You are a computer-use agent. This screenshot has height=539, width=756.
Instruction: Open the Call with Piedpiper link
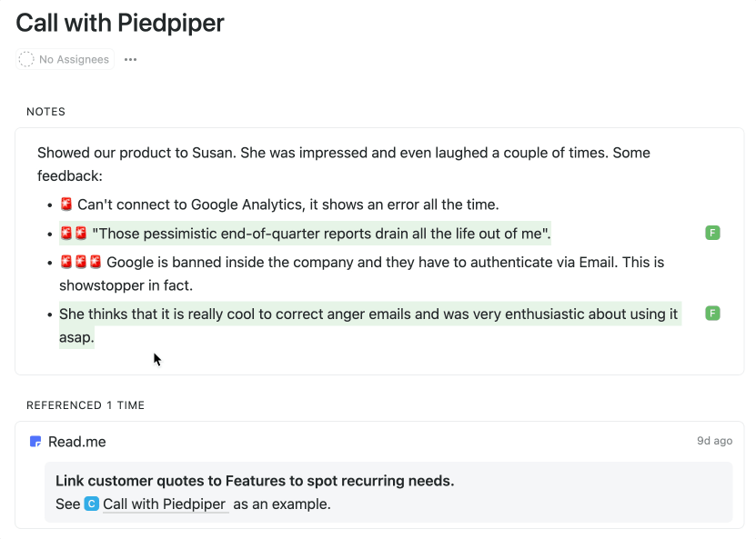pyautogui.click(x=165, y=504)
